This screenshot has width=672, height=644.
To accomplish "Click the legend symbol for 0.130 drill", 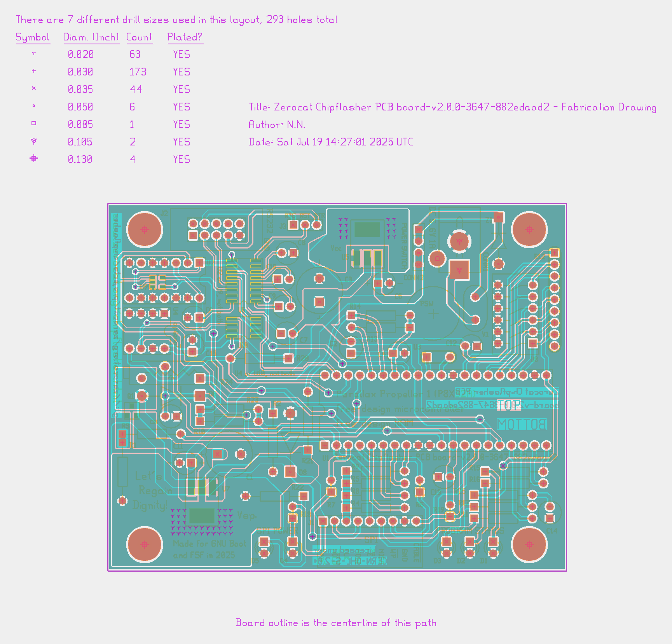I will point(34,158).
